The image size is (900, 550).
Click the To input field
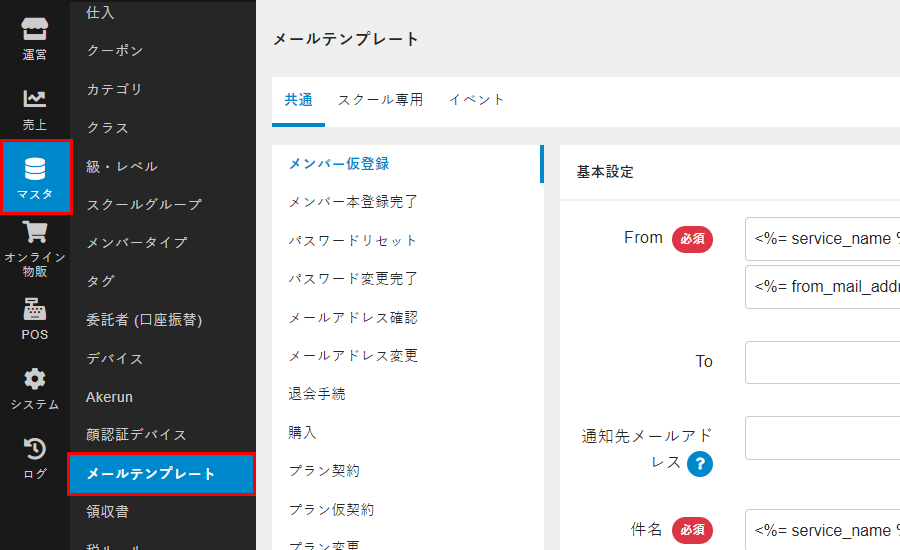[822, 361]
